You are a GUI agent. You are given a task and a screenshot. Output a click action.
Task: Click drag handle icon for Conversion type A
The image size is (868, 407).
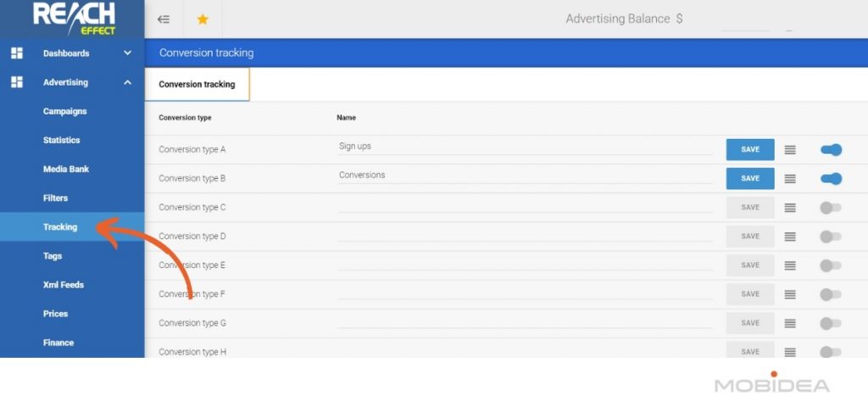790,149
